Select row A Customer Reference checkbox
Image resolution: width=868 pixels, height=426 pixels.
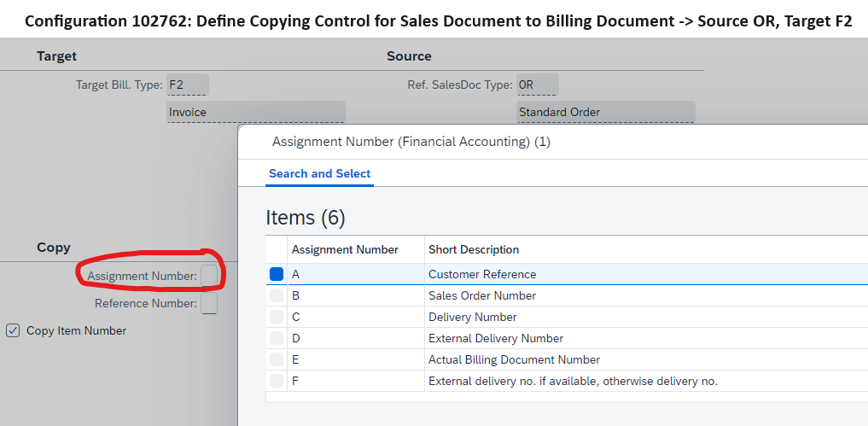[277, 274]
